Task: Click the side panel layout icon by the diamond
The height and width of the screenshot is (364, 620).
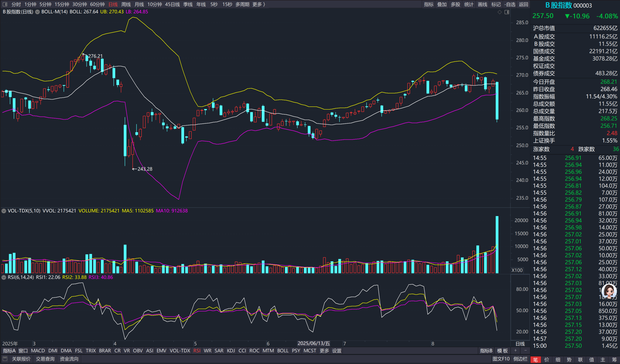Action: pos(507,12)
